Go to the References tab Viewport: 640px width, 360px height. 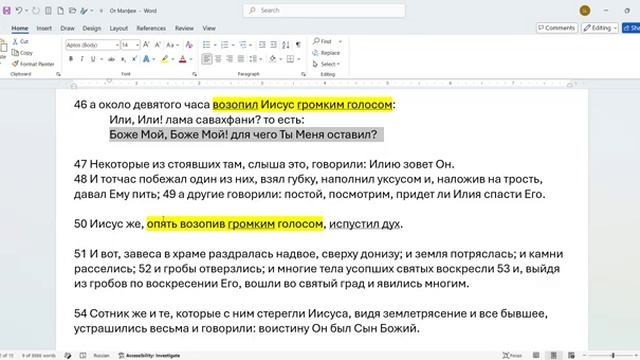[151, 28]
